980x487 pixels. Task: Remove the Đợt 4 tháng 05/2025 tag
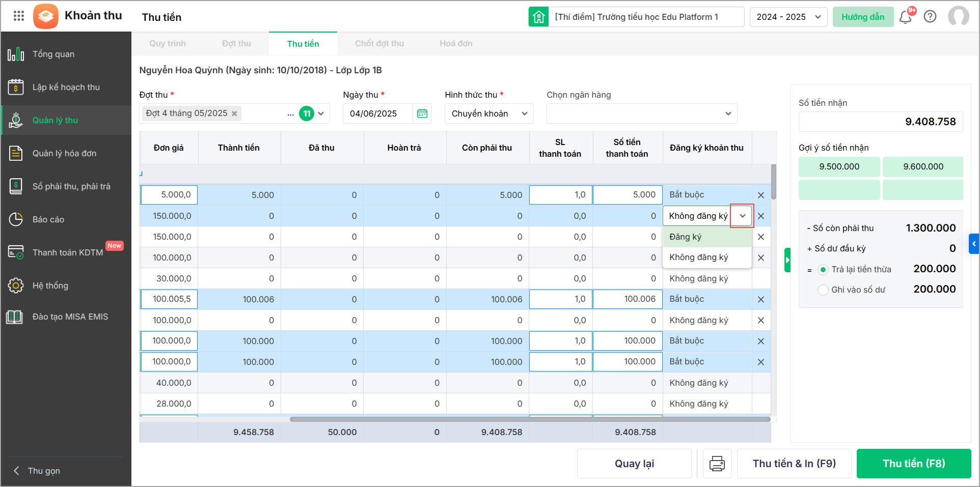pos(234,113)
